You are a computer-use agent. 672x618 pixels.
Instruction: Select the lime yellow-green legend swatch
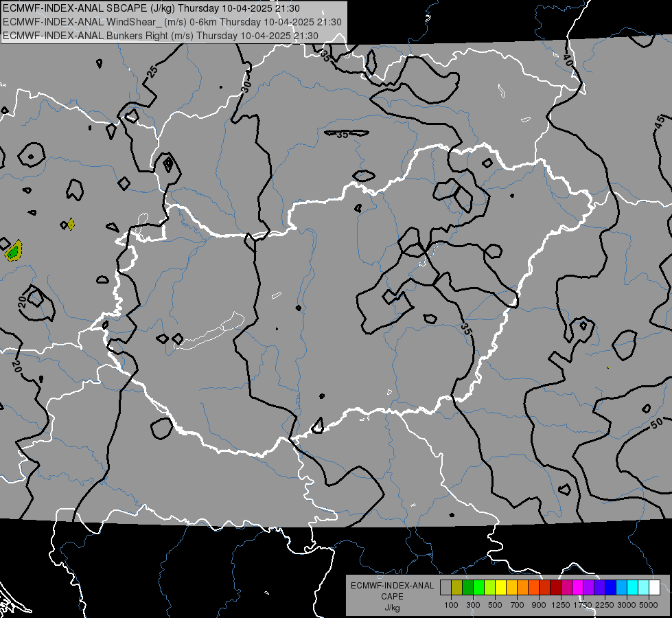point(490,588)
